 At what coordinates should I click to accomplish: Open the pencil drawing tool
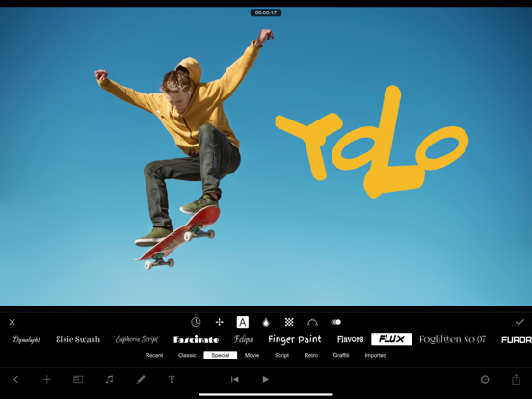click(x=141, y=379)
